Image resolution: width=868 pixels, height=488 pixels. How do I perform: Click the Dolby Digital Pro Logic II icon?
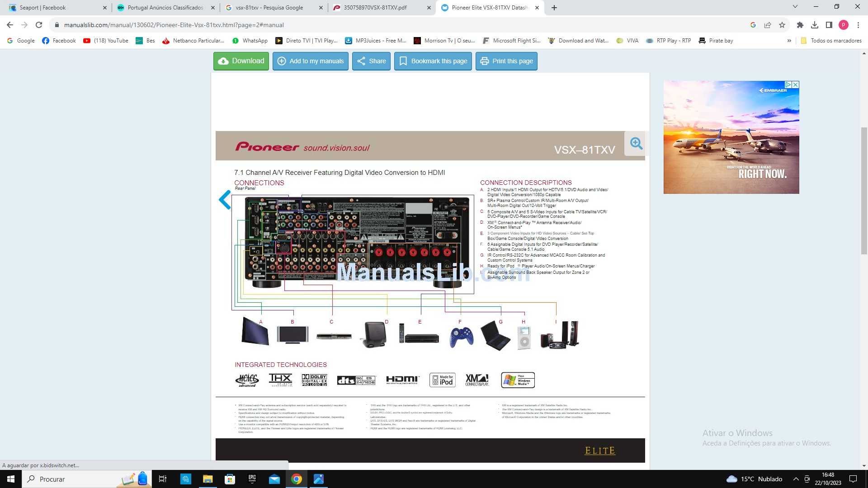coord(314,380)
